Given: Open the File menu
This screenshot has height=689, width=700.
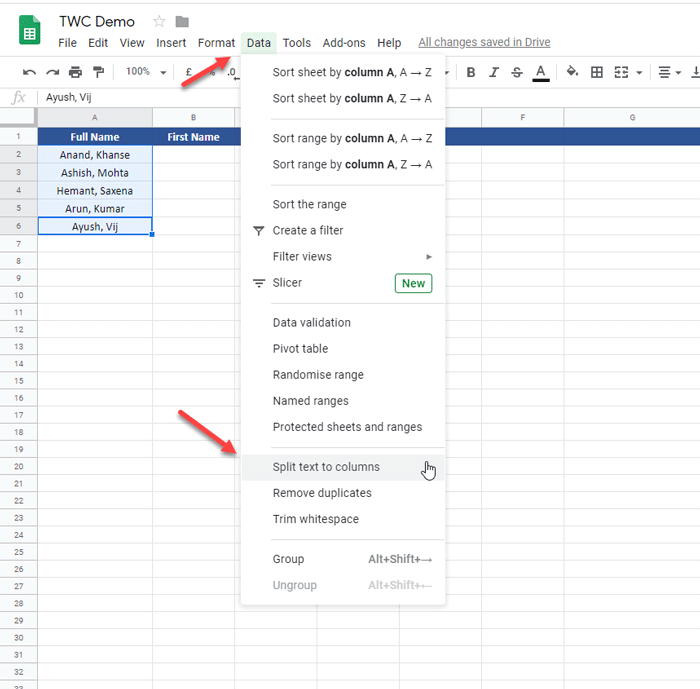Looking at the screenshot, I should (x=67, y=43).
